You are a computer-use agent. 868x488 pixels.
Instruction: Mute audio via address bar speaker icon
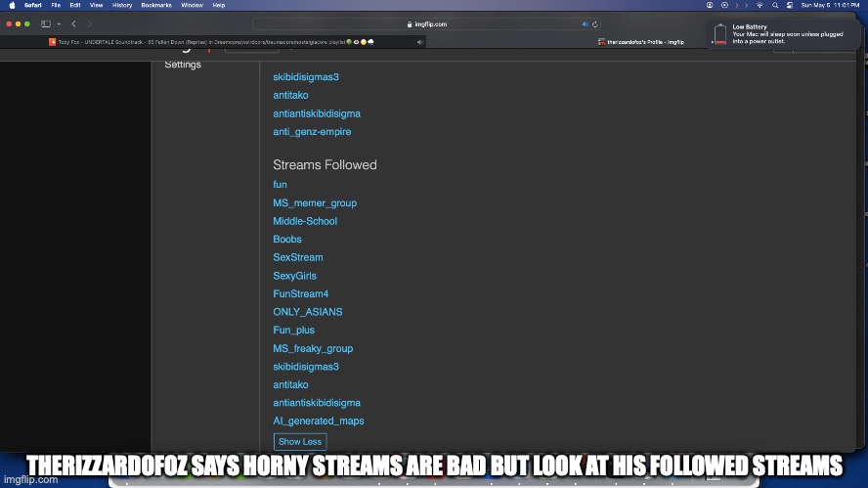tap(586, 23)
